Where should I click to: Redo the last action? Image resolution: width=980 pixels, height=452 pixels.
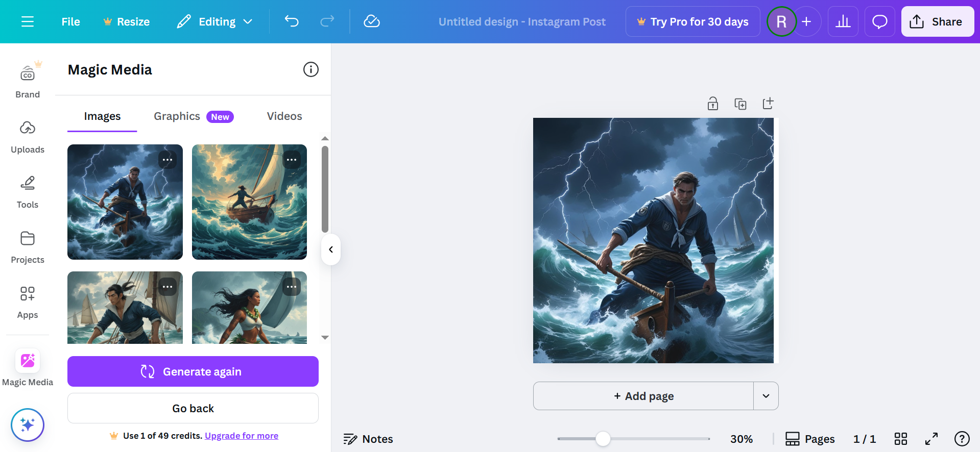327,21
